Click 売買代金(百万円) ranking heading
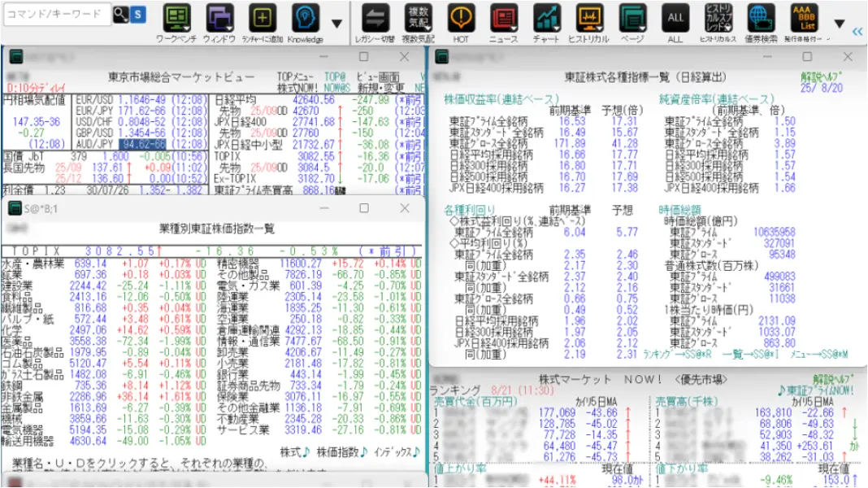 pyautogui.click(x=475, y=401)
